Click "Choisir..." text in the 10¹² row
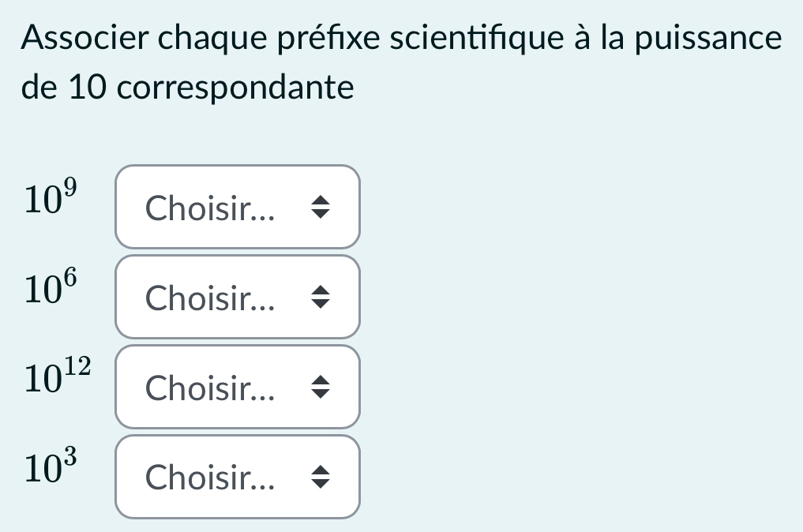803x532 pixels. (210, 388)
